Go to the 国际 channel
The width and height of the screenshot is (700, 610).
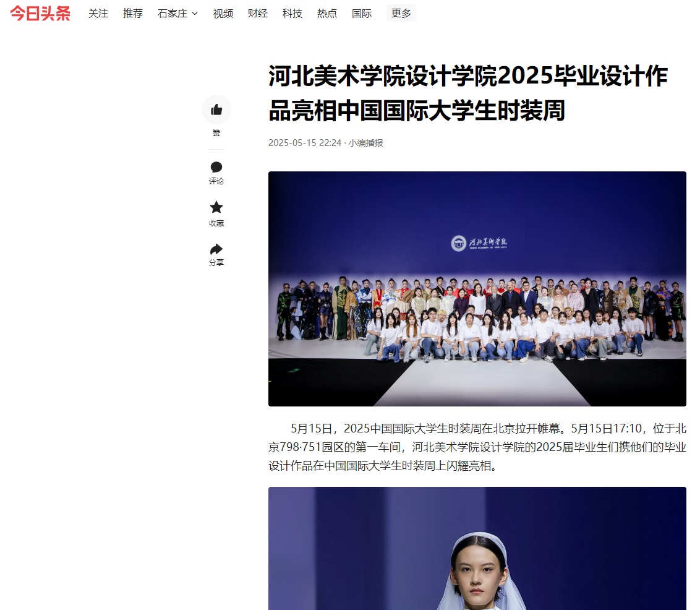[x=362, y=14]
